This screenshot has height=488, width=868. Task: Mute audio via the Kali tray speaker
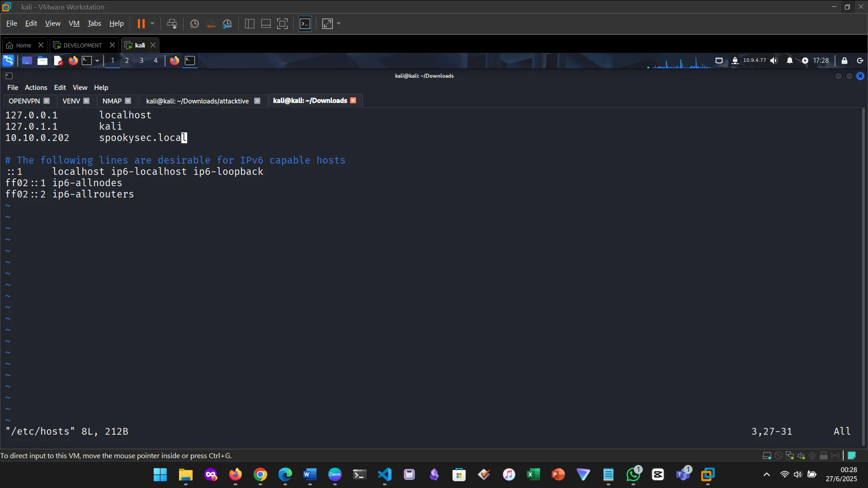click(x=774, y=60)
